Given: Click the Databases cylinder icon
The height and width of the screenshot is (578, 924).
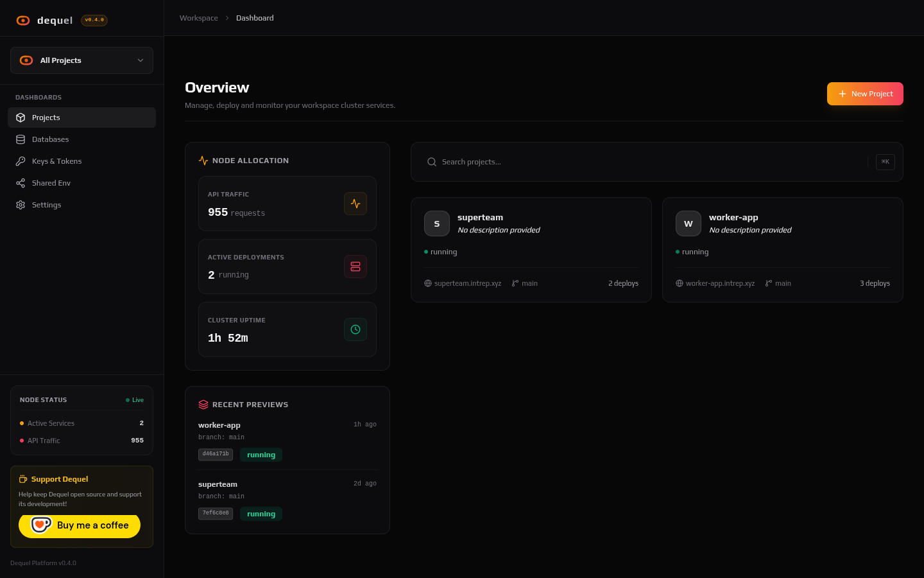Looking at the screenshot, I should pos(21,139).
